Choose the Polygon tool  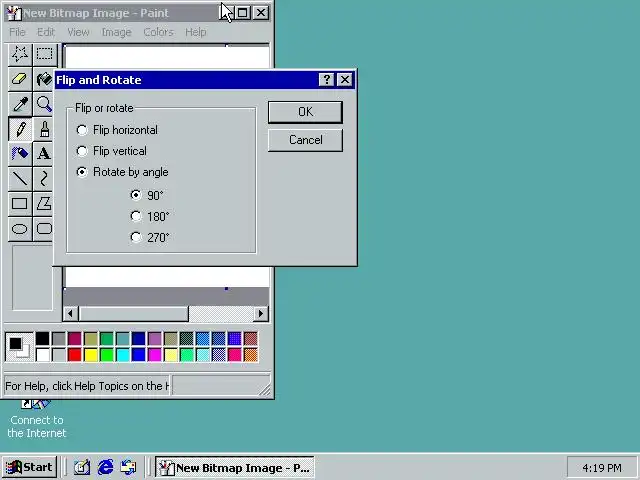point(43,204)
